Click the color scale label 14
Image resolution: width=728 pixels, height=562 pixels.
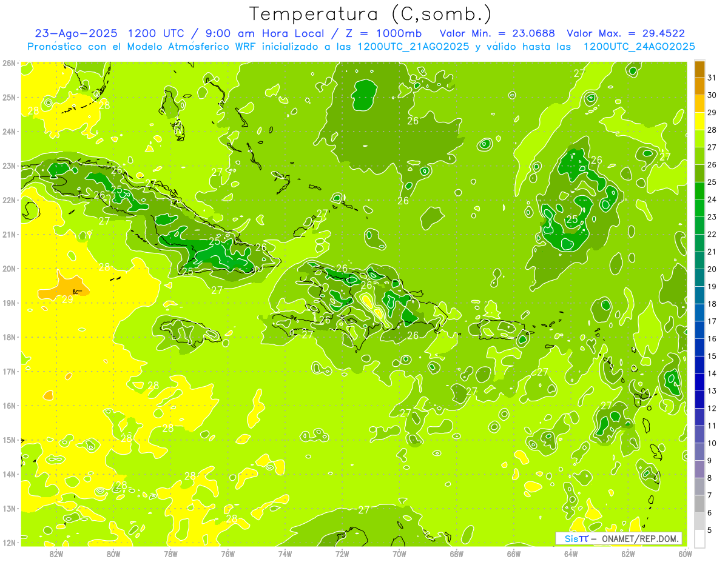(x=712, y=373)
